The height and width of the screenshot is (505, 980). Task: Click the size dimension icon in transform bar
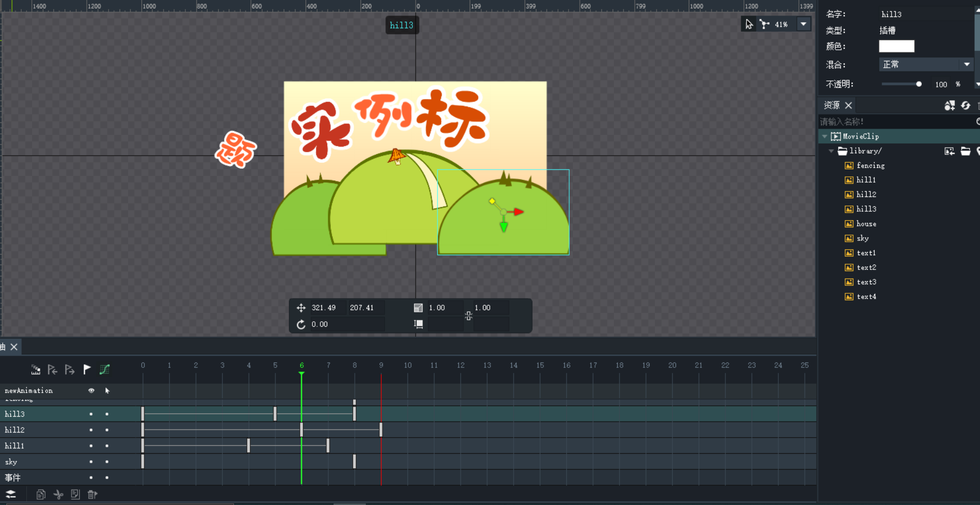tap(418, 324)
